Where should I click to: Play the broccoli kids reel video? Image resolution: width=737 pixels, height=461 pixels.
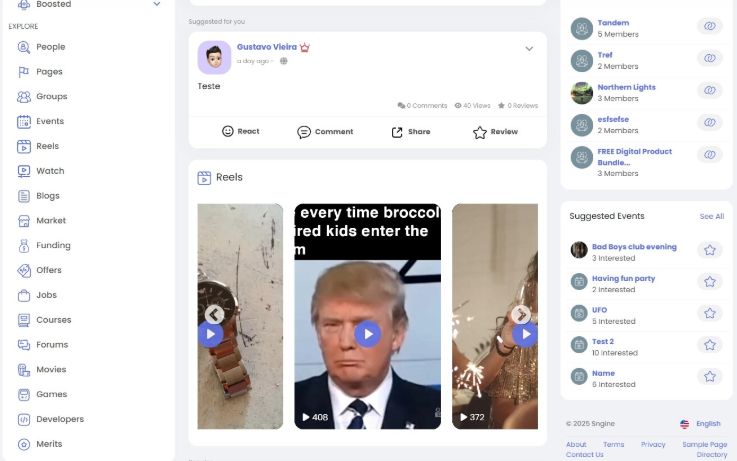(x=368, y=334)
